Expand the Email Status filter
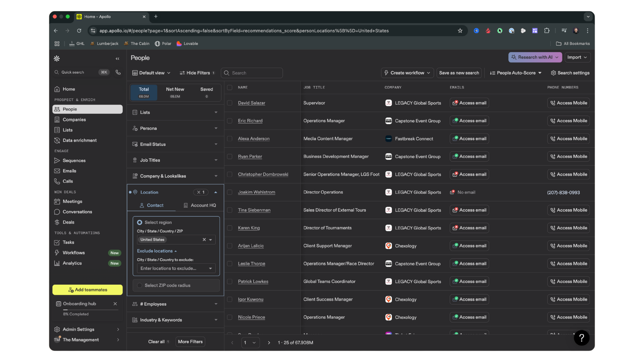Image resolution: width=644 pixels, height=362 pixels. point(175,144)
